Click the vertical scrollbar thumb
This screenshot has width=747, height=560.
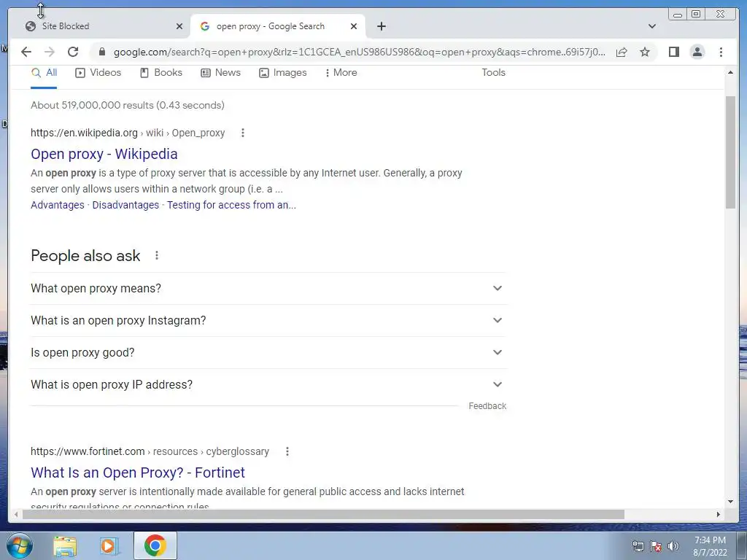point(730,152)
